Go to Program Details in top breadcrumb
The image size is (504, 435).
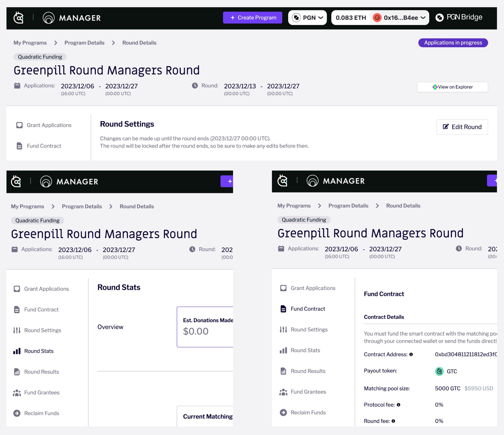(x=84, y=43)
